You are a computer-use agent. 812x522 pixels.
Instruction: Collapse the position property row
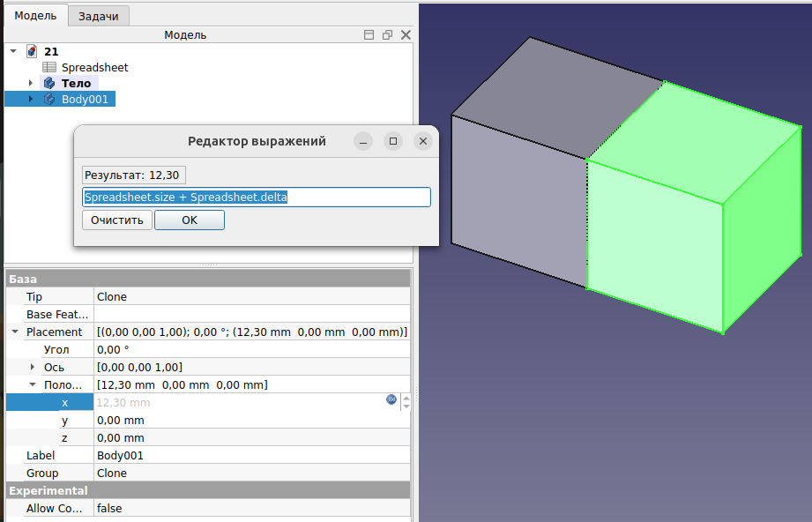coord(33,384)
